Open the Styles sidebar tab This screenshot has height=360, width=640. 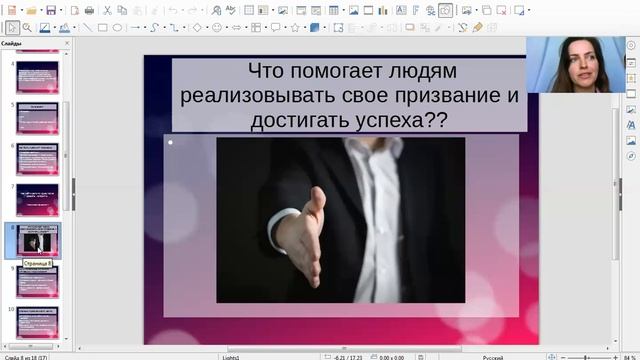[631, 125]
